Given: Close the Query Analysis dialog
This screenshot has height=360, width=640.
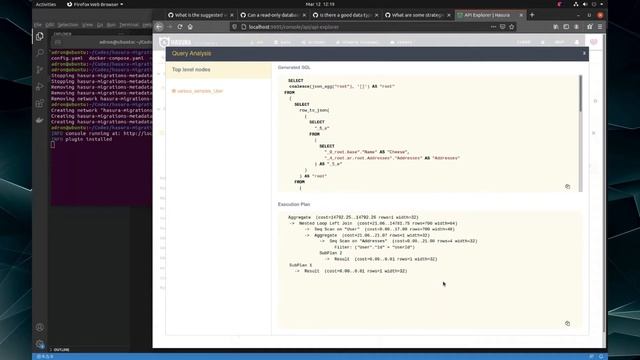Looking at the screenshot, I should [584, 53].
